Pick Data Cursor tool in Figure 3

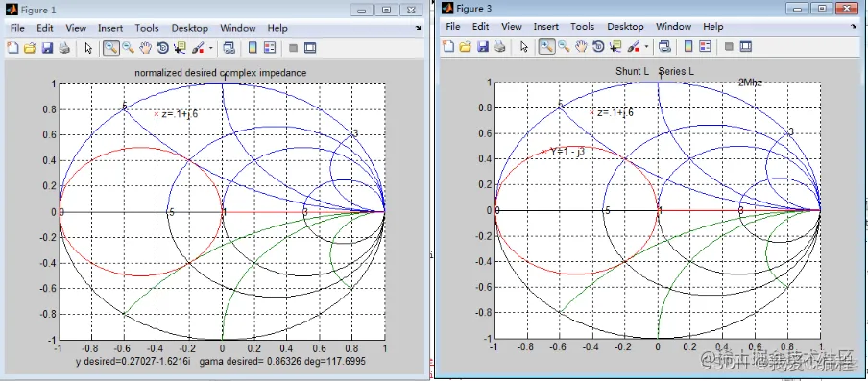(x=615, y=47)
